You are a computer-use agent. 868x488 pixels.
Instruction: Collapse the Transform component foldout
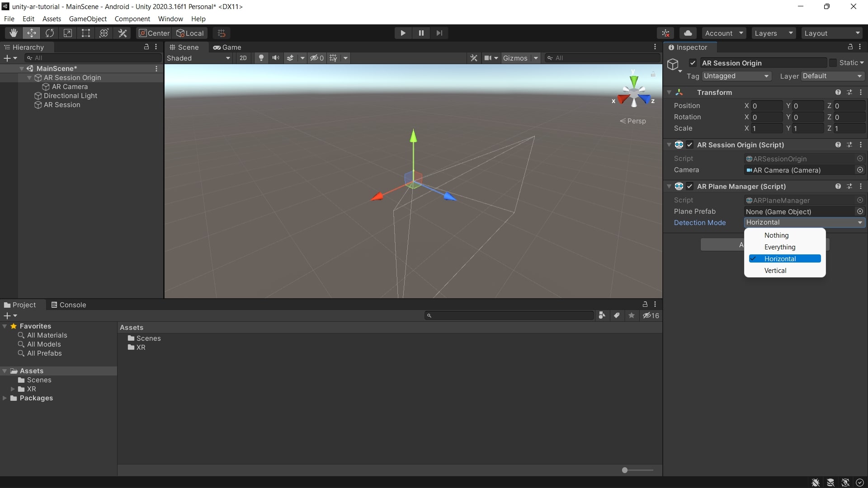tap(669, 92)
